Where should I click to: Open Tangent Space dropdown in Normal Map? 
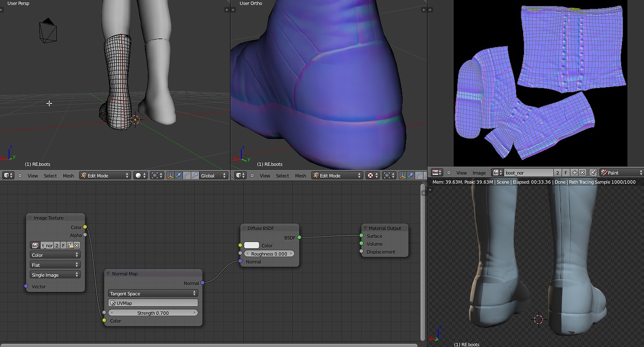153,293
